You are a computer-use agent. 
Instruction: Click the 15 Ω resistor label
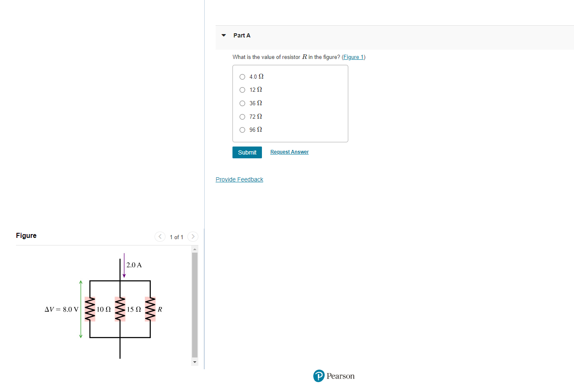coord(134,309)
